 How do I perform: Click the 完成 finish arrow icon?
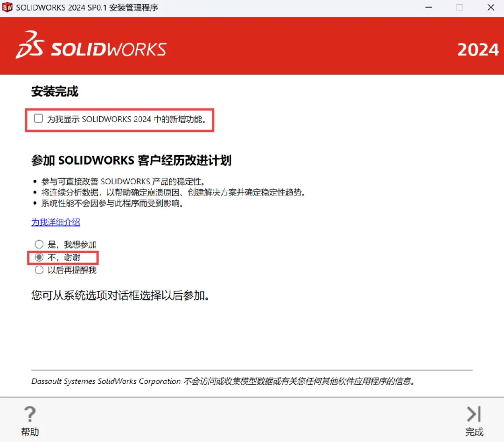coord(474,414)
